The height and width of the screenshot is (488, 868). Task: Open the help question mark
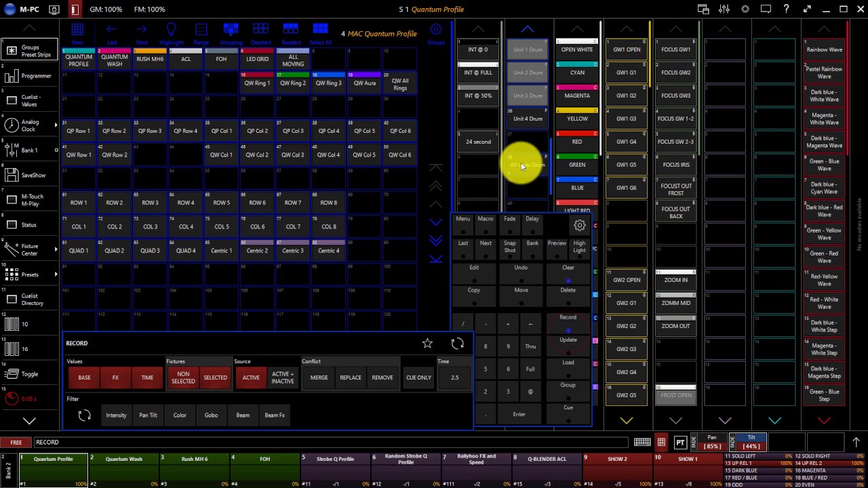[x=786, y=9]
